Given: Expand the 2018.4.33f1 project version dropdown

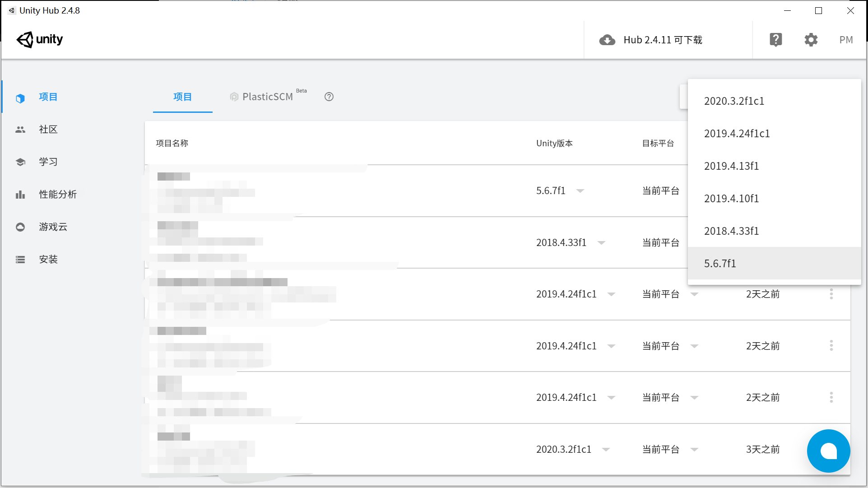Looking at the screenshot, I should [601, 243].
